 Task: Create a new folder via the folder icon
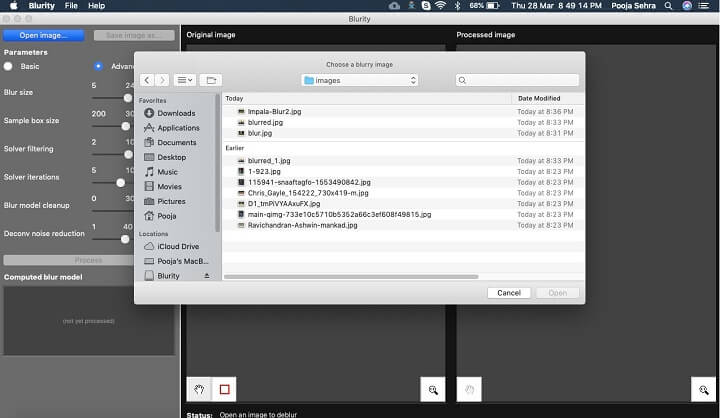tap(211, 80)
